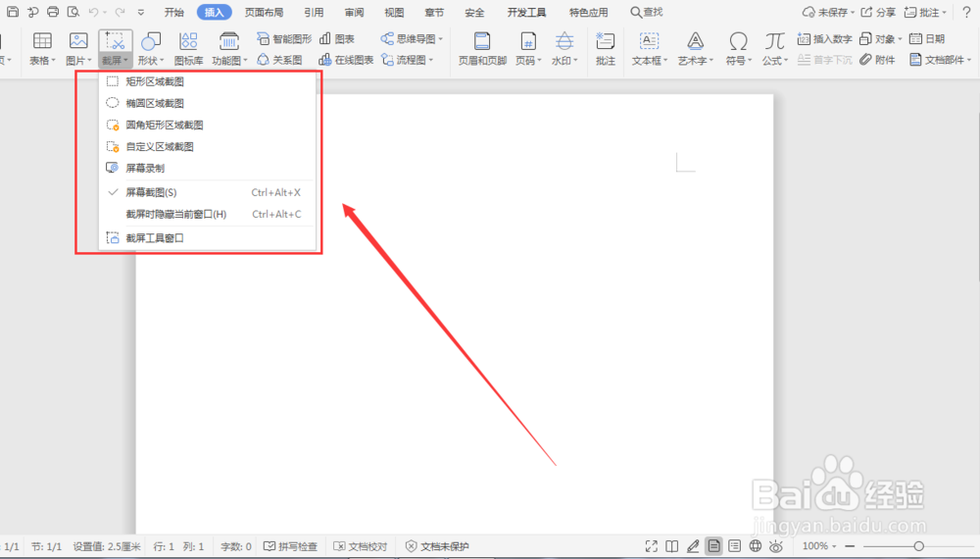
Task: Switch to outline view icon
Action: click(x=734, y=546)
